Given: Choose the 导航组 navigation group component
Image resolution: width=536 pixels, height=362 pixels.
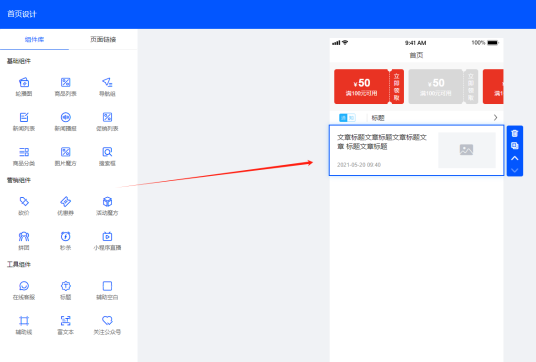Looking at the screenshot, I should 107,82.
